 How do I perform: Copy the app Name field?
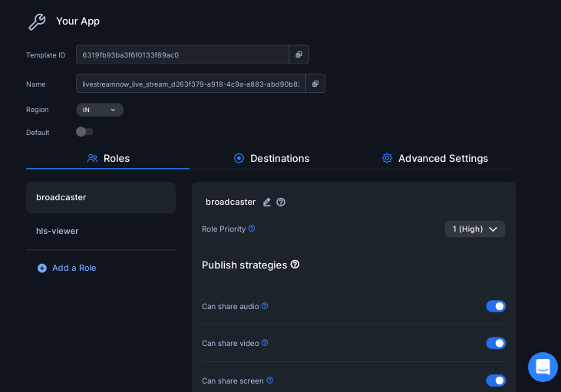[x=315, y=84]
